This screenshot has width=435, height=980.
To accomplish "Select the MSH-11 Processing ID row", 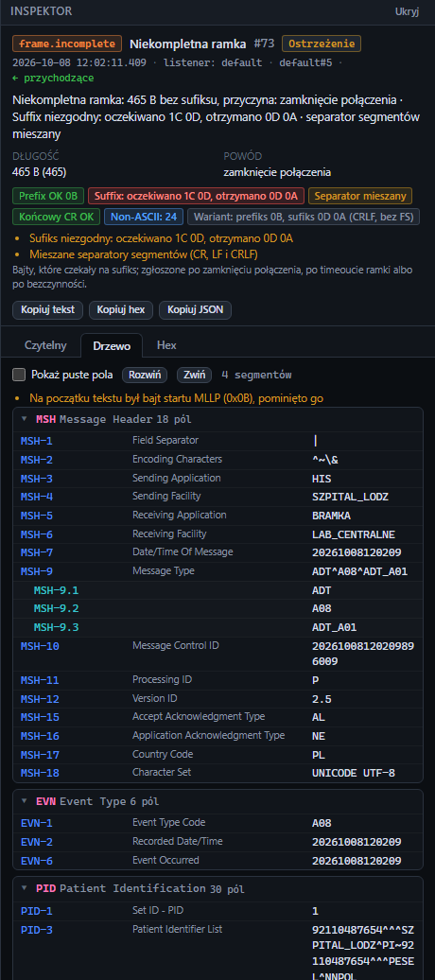I will (x=218, y=680).
